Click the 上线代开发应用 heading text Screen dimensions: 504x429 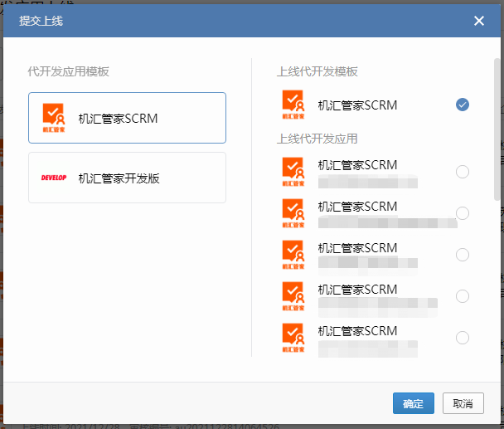(317, 139)
